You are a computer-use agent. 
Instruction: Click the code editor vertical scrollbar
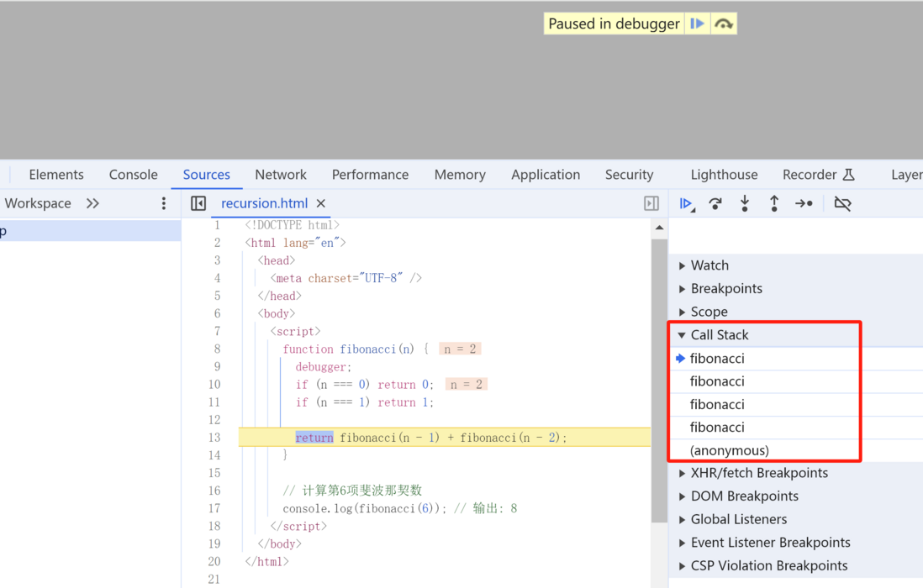click(x=659, y=381)
